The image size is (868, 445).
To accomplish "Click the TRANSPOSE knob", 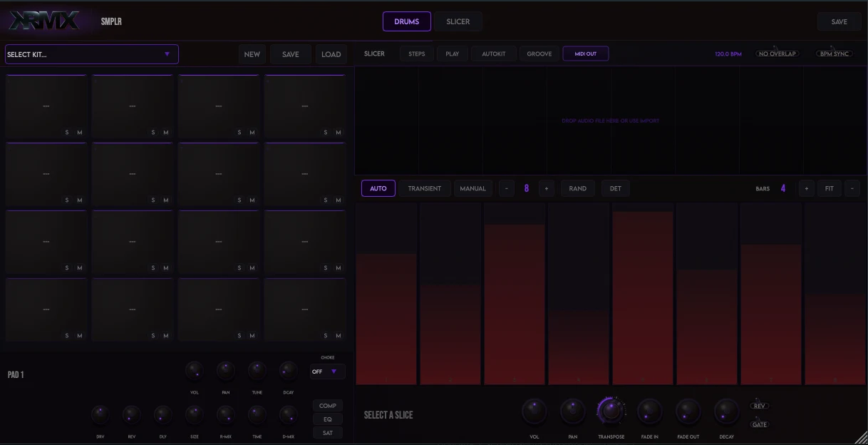I will 611,411.
